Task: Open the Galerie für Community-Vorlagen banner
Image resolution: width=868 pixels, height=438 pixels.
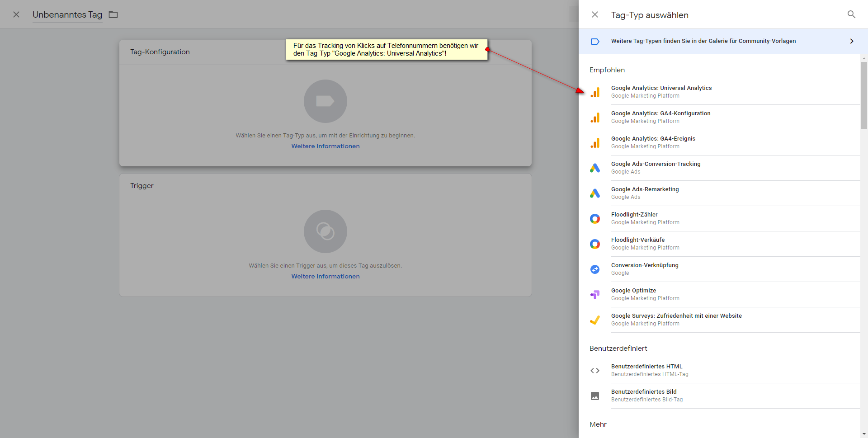Action: click(x=723, y=41)
